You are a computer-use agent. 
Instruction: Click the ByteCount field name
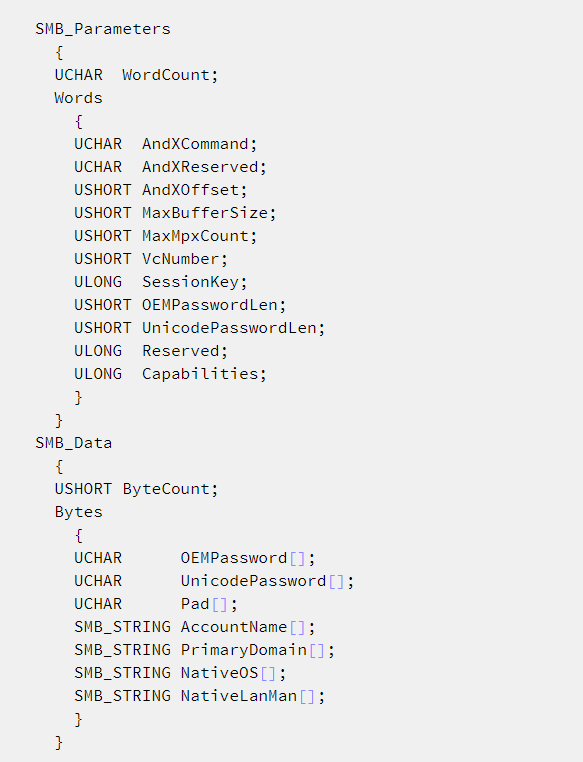click(166, 489)
